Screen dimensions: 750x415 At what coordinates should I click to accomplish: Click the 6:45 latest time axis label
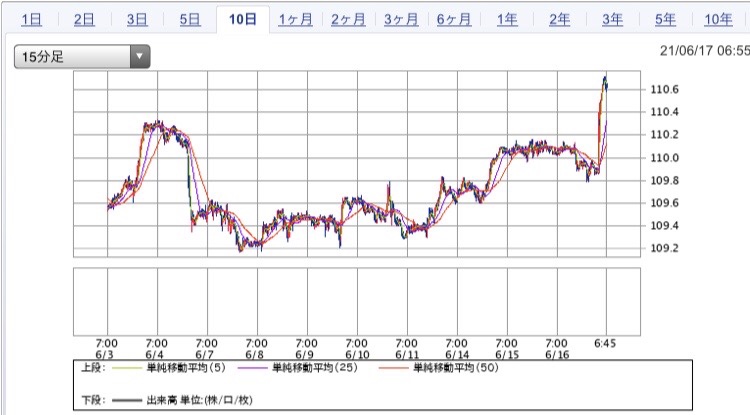point(605,344)
